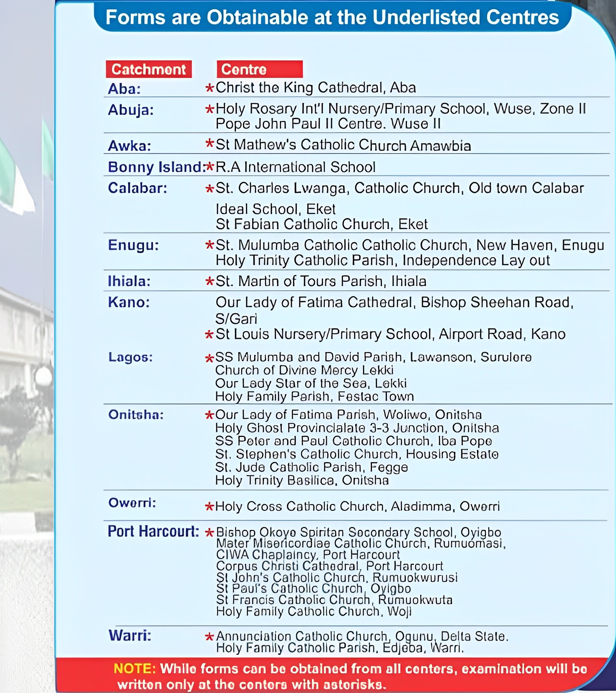
Task: Click the 'Awka:' catchment label
Action: (x=129, y=146)
